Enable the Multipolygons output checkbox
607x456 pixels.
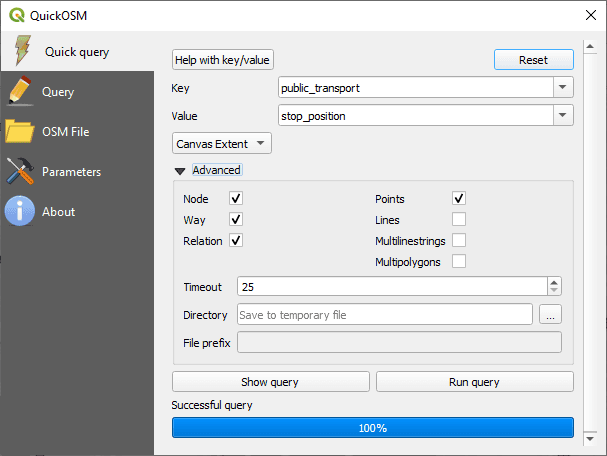459,262
